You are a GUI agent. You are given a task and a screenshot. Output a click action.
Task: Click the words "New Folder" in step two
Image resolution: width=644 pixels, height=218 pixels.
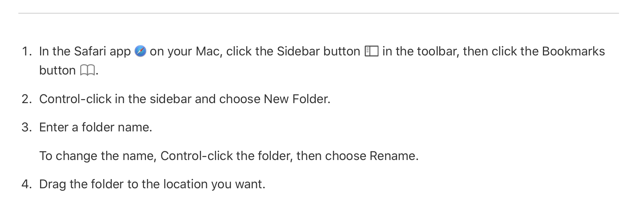296,99
